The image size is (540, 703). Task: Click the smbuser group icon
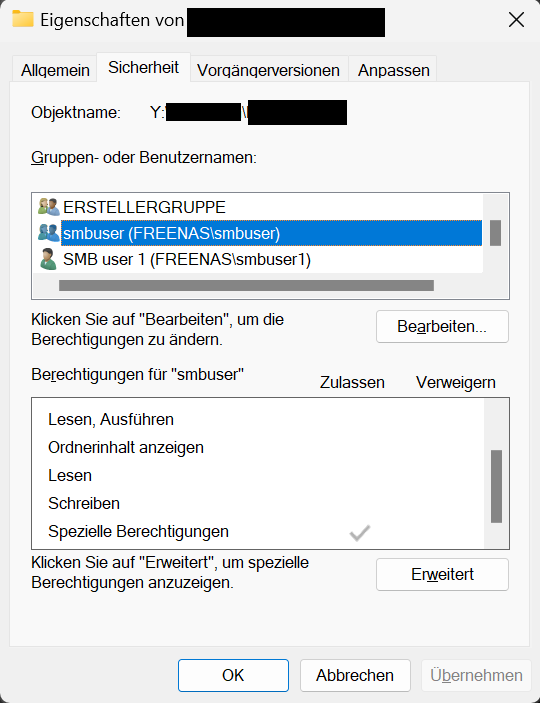click(x=49, y=233)
